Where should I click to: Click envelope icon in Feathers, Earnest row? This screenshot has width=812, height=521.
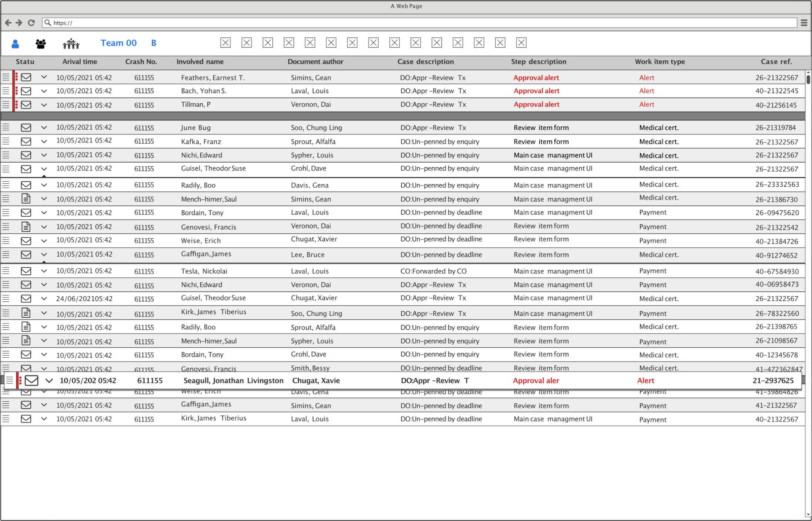pos(26,77)
